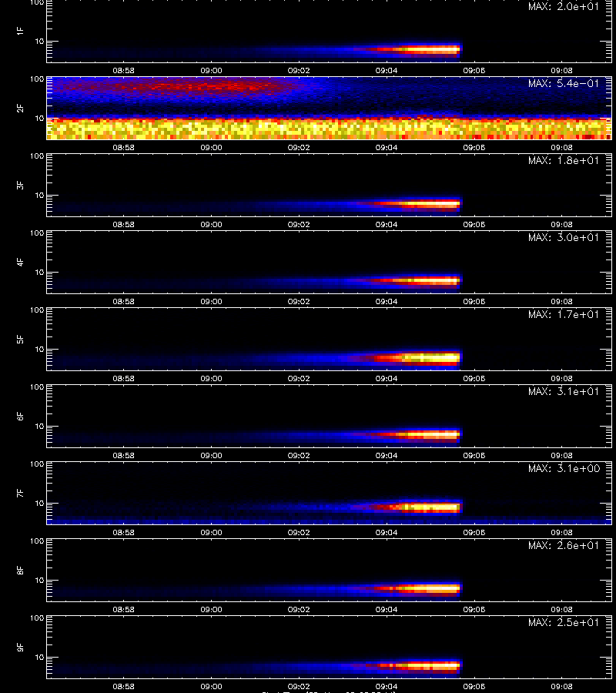Click the 1F panel axis label
The height and width of the screenshot is (693, 616).
[20, 31]
